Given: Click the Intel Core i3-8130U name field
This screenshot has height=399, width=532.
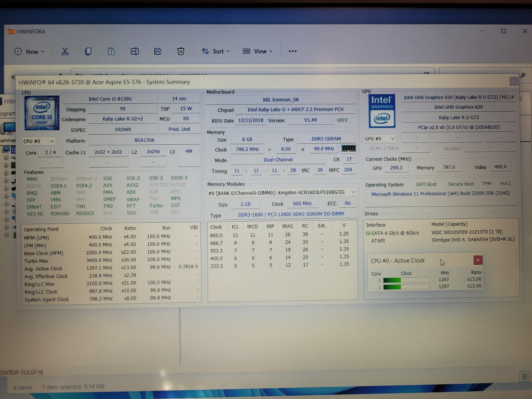Looking at the screenshot, I should 110,99.
